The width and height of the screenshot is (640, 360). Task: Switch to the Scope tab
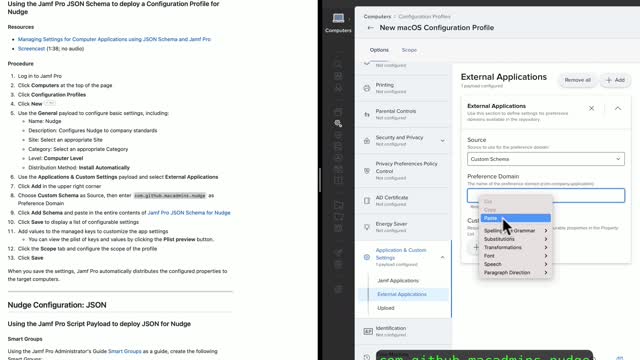[x=409, y=50]
